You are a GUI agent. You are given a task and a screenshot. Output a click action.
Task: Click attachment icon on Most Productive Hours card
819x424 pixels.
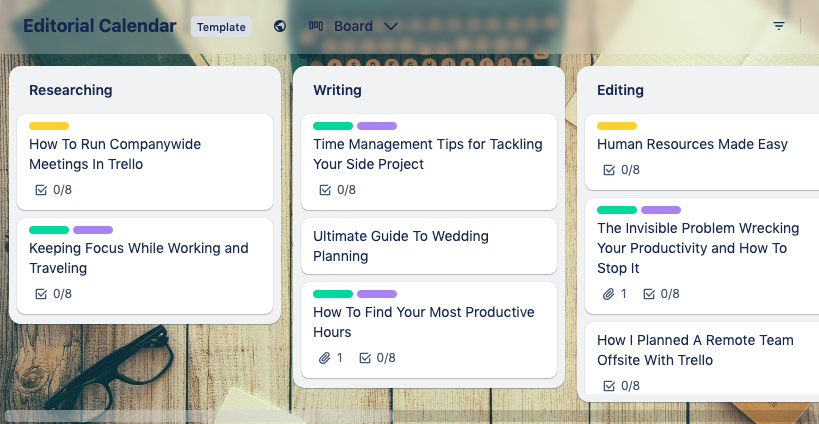point(324,358)
